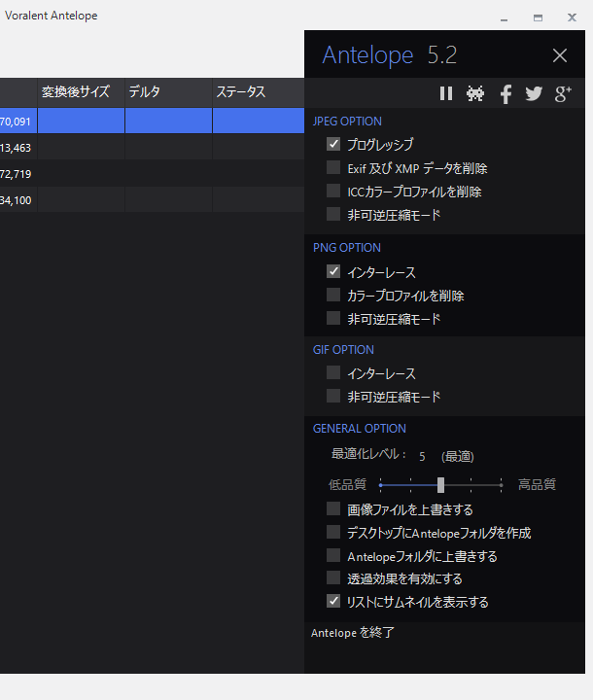Click the pause icon in the Antelope toolbar
The image size is (593, 700).
(445, 93)
